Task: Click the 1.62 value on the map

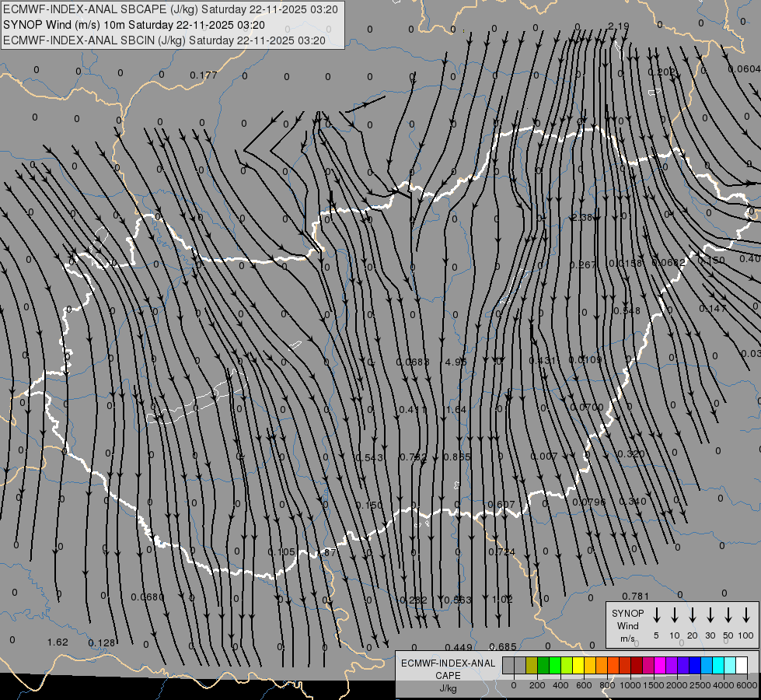Action: [58, 642]
